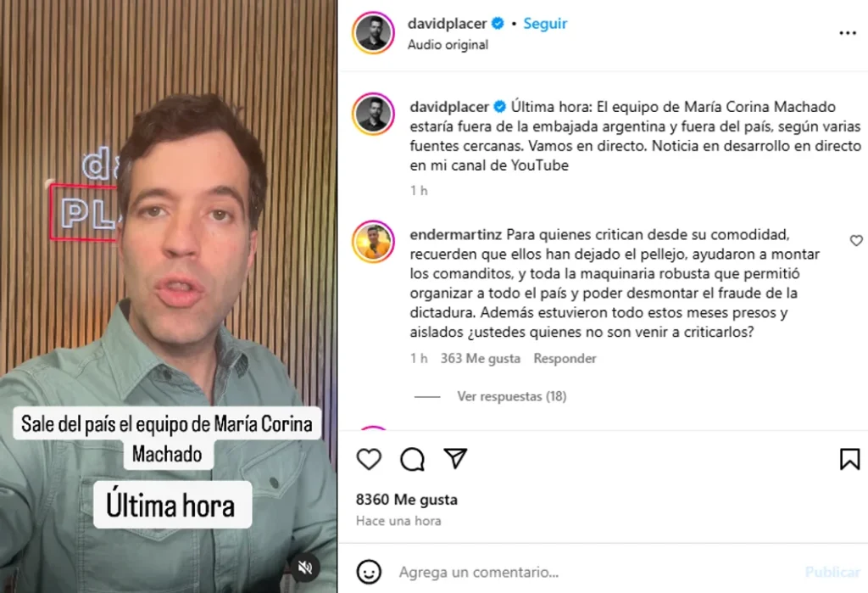Open endermartinz's profile avatar

[x=373, y=242]
